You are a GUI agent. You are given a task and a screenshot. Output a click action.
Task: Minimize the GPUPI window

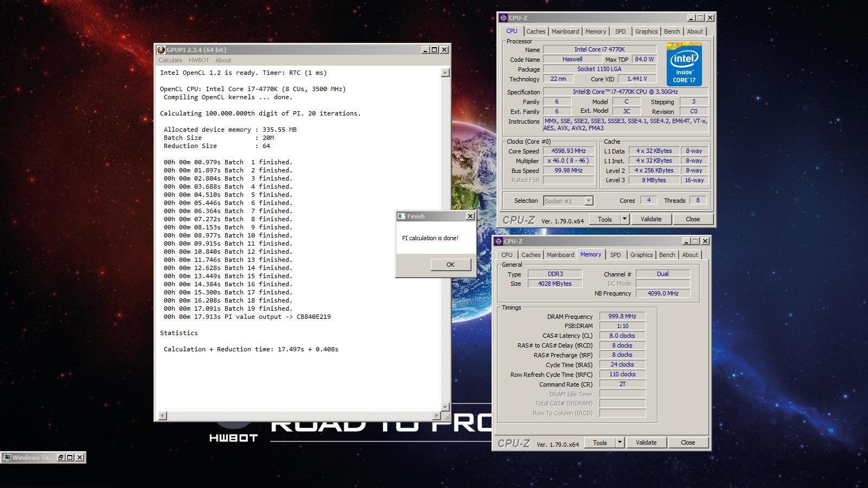pyautogui.click(x=426, y=50)
